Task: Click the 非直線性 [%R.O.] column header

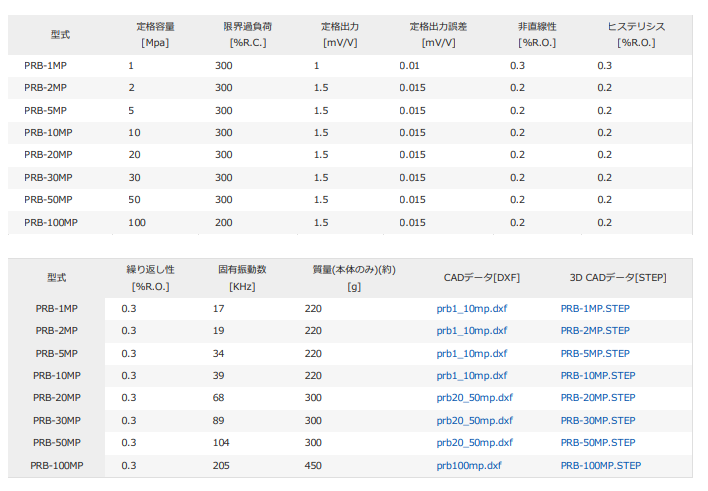Action: (x=537, y=35)
